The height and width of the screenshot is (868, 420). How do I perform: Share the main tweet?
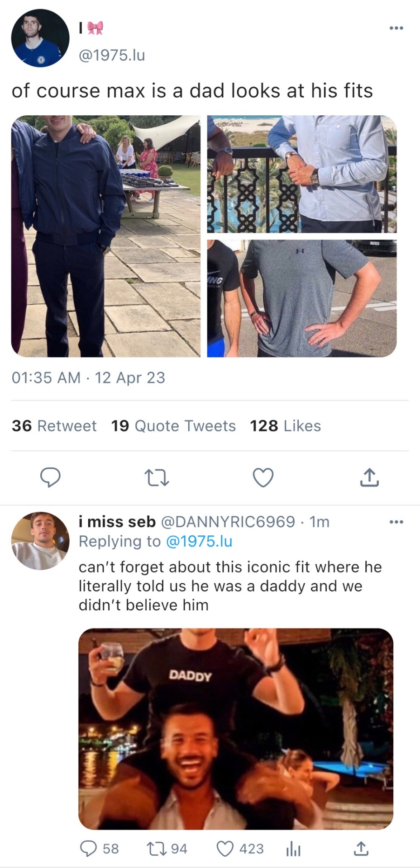pos(369,477)
